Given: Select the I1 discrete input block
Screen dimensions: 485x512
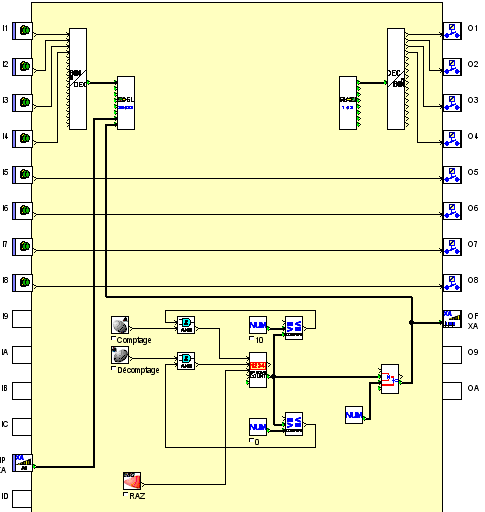Looking at the screenshot, I should pos(23,31).
